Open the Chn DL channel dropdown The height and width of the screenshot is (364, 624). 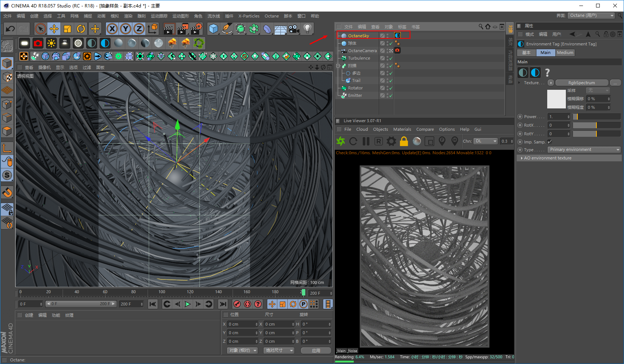point(486,141)
